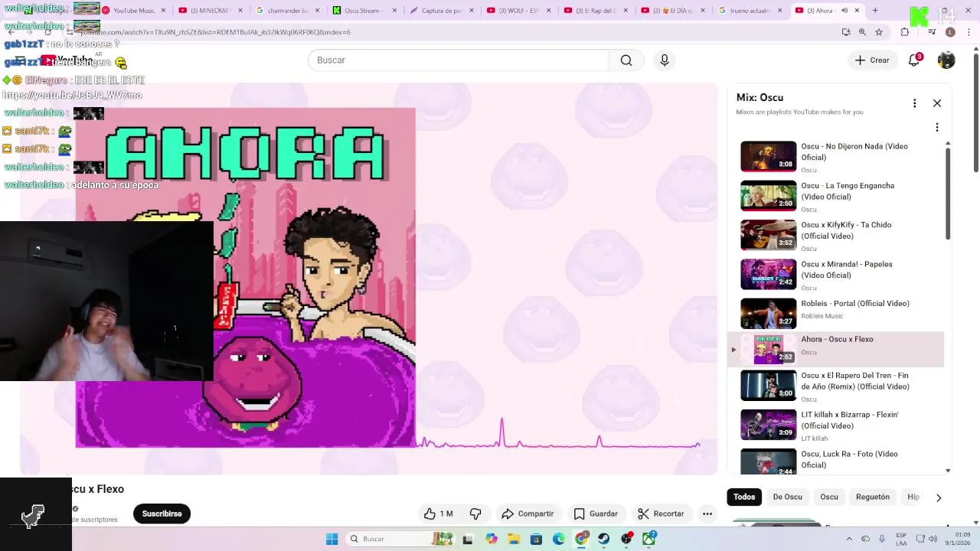Open Mix: Oscu playlist options menu

[914, 103]
